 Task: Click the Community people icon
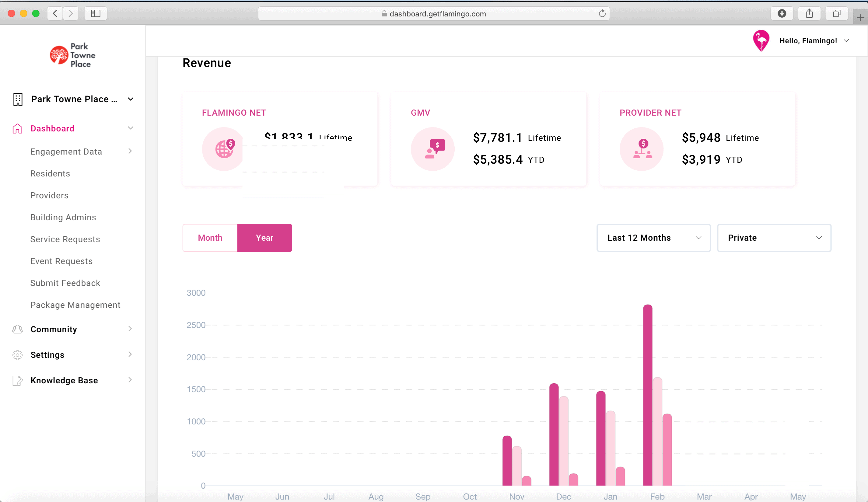pos(17,329)
